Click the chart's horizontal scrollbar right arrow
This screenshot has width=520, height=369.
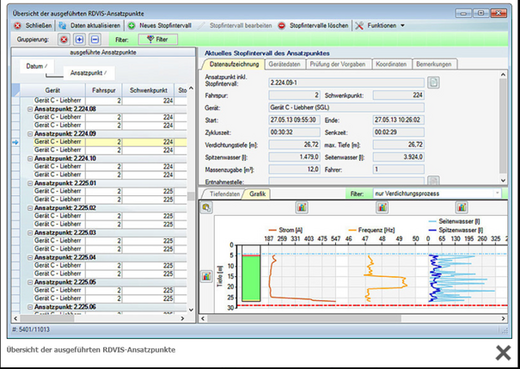coord(503,319)
